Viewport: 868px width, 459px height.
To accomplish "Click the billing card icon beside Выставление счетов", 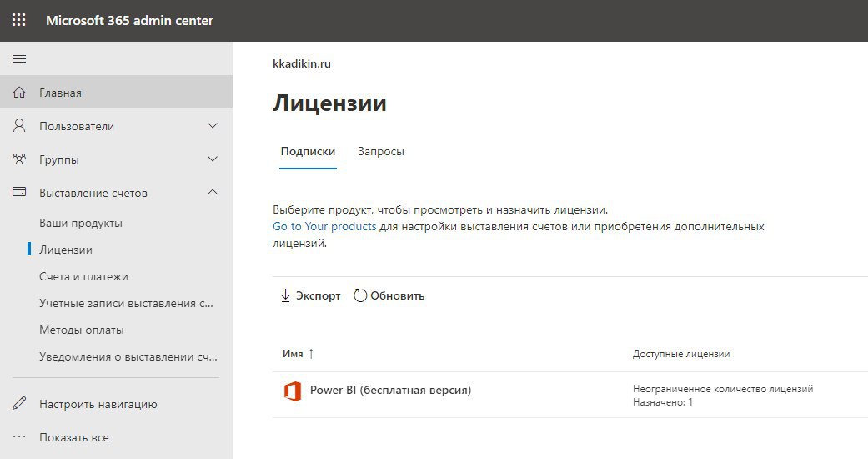I will [19, 192].
